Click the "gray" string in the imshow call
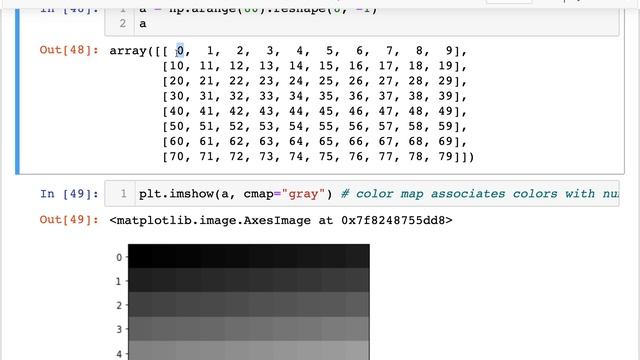The height and width of the screenshot is (360, 640). click(x=303, y=194)
